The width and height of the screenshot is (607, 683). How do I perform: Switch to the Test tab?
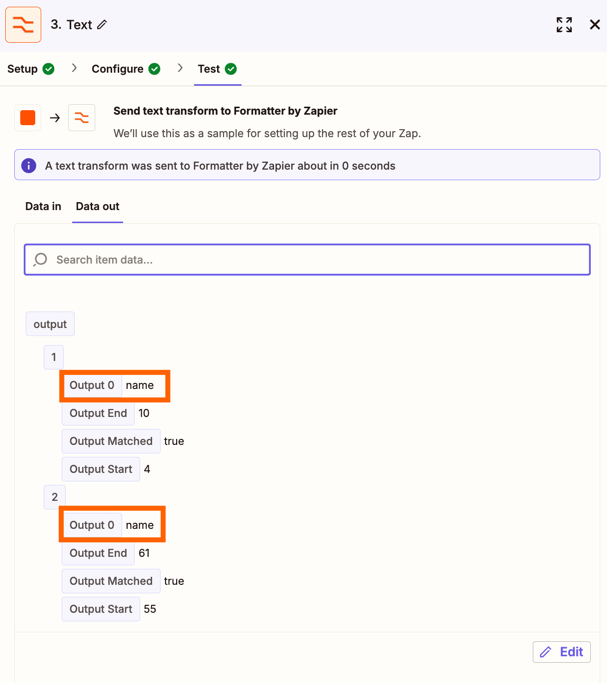pos(216,69)
